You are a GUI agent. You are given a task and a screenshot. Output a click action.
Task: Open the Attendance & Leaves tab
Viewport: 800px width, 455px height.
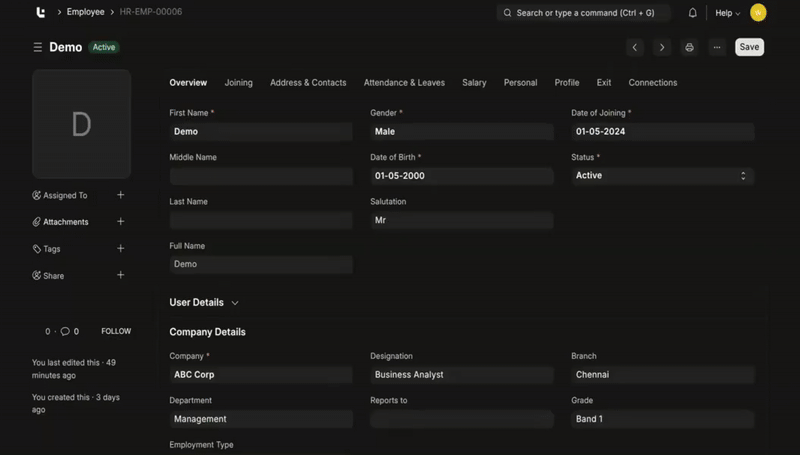404,83
